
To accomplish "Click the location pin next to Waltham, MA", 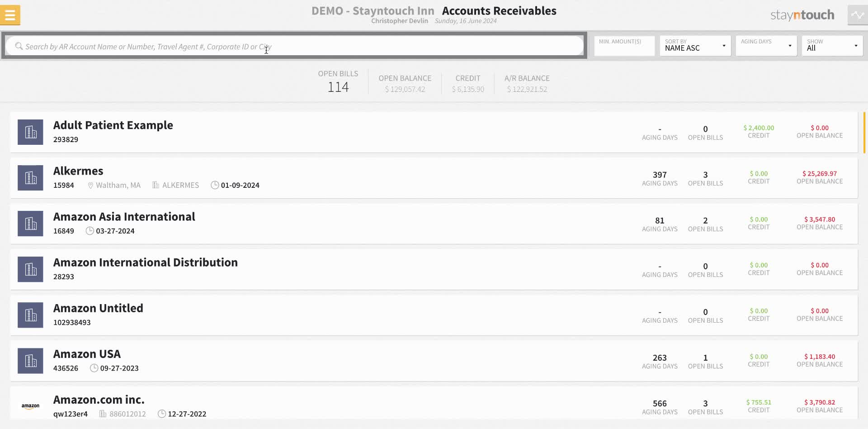I will click(x=90, y=185).
